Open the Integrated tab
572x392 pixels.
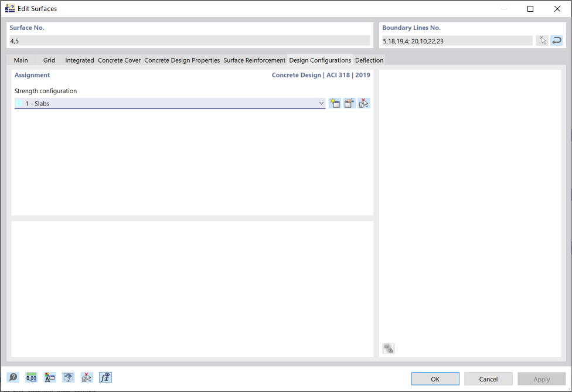click(80, 60)
